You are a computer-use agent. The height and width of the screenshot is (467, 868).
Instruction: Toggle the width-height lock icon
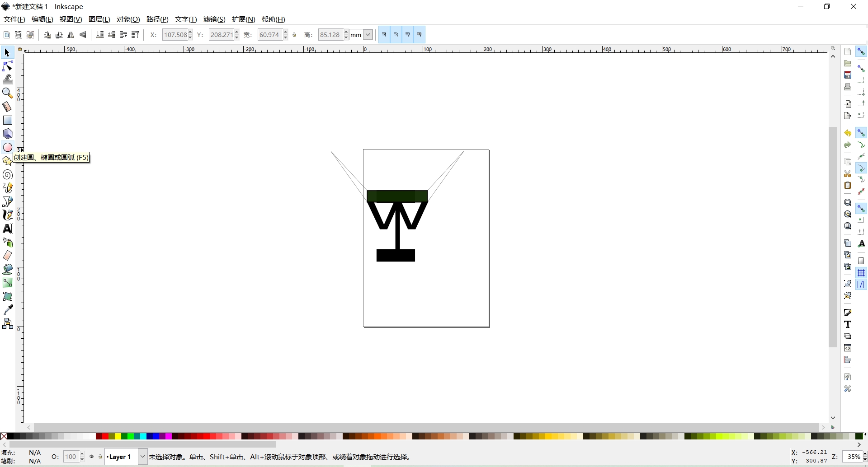click(x=295, y=35)
